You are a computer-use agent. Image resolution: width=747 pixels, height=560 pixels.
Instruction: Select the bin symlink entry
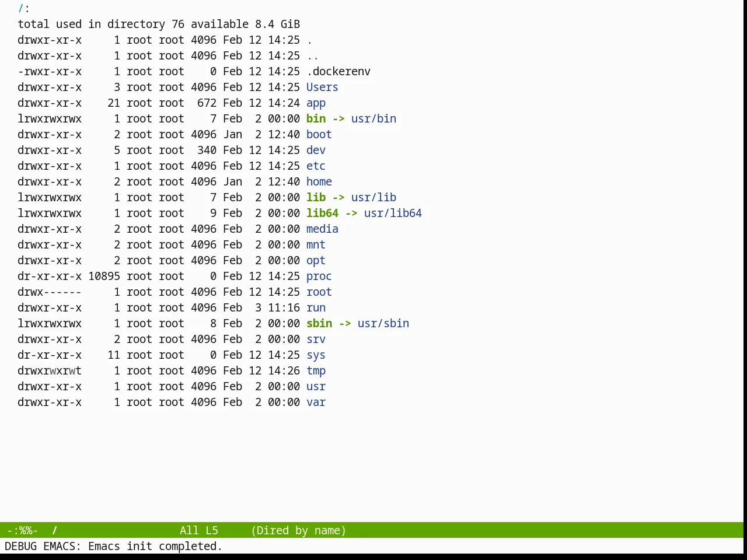[316, 118]
